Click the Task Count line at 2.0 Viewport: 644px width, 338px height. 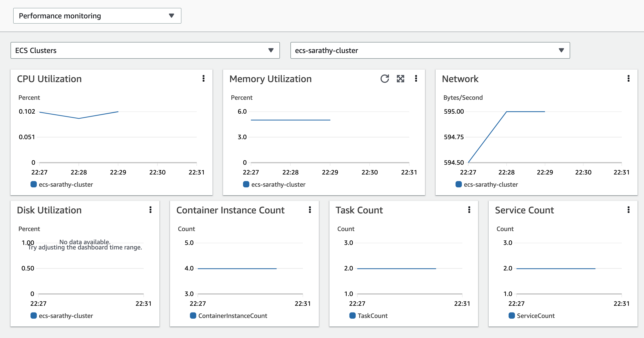point(397,269)
